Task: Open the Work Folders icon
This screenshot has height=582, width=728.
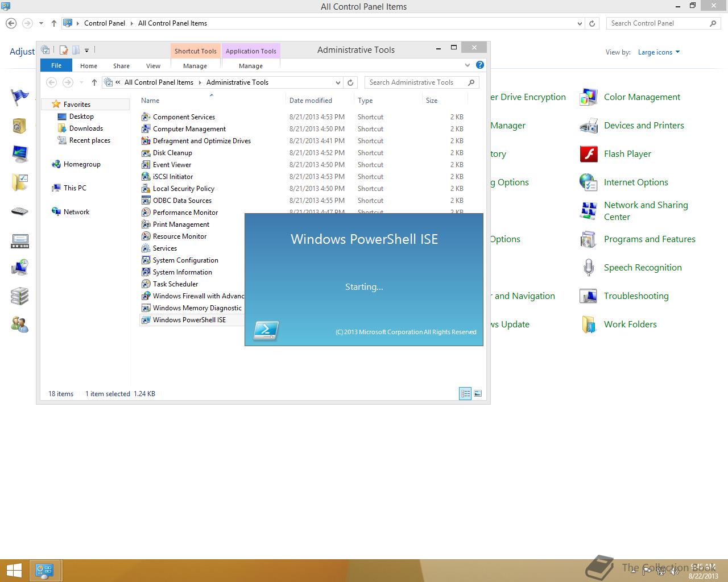Action: point(588,325)
